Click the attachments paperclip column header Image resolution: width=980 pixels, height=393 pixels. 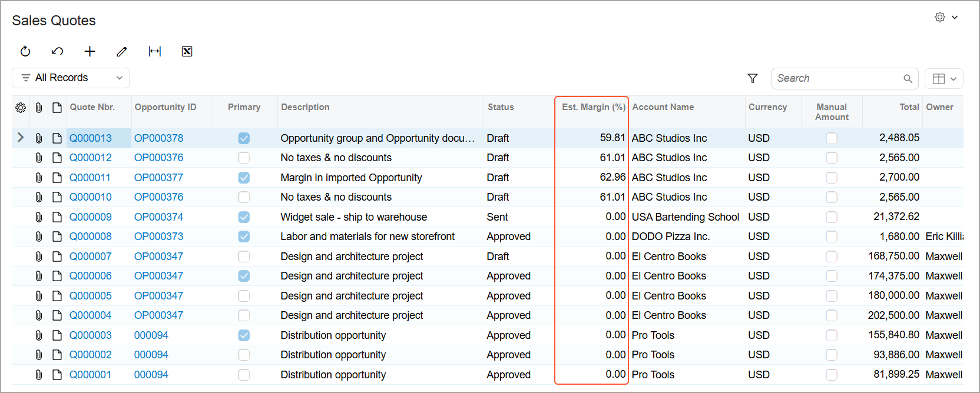[x=38, y=108]
